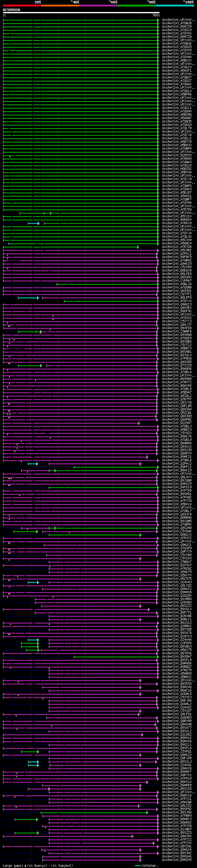
Task: Select hit label UniRef100_A5ASF1
Action: (x=177, y=71)
